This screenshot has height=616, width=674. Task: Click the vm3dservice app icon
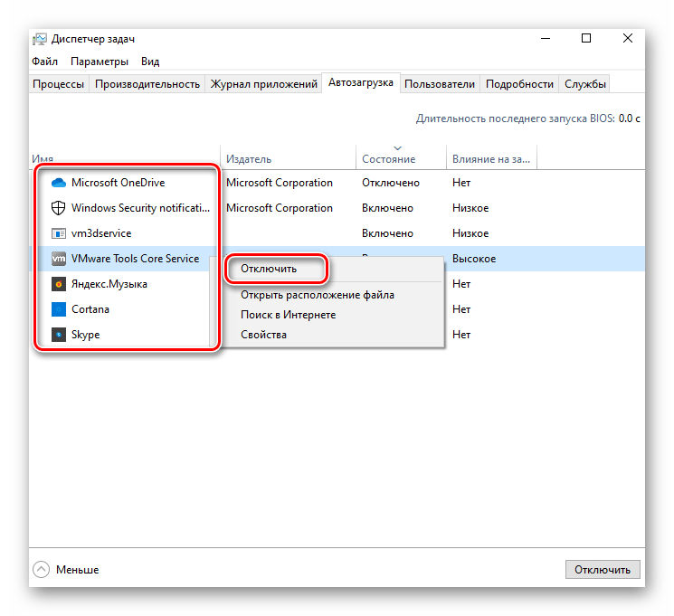click(59, 233)
